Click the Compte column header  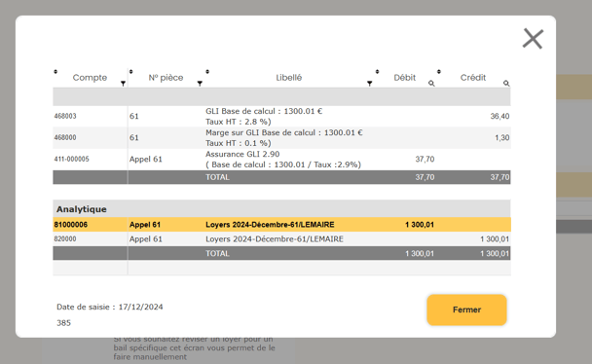click(90, 78)
